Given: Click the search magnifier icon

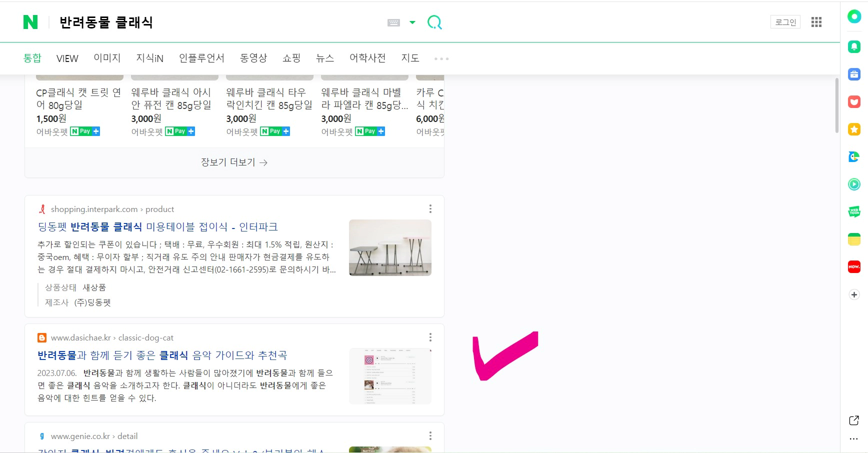Looking at the screenshot, I should [x=434, y=22].
